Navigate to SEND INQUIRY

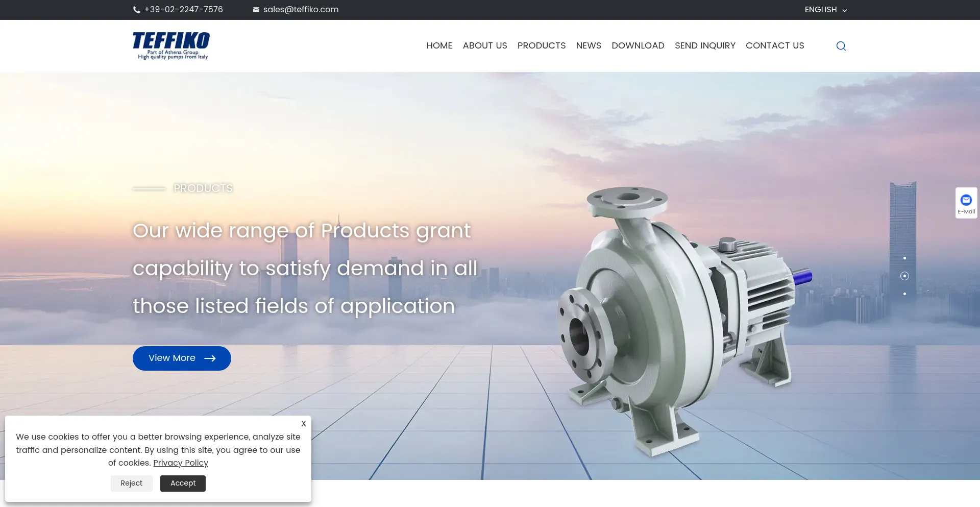tap(704, 45)
